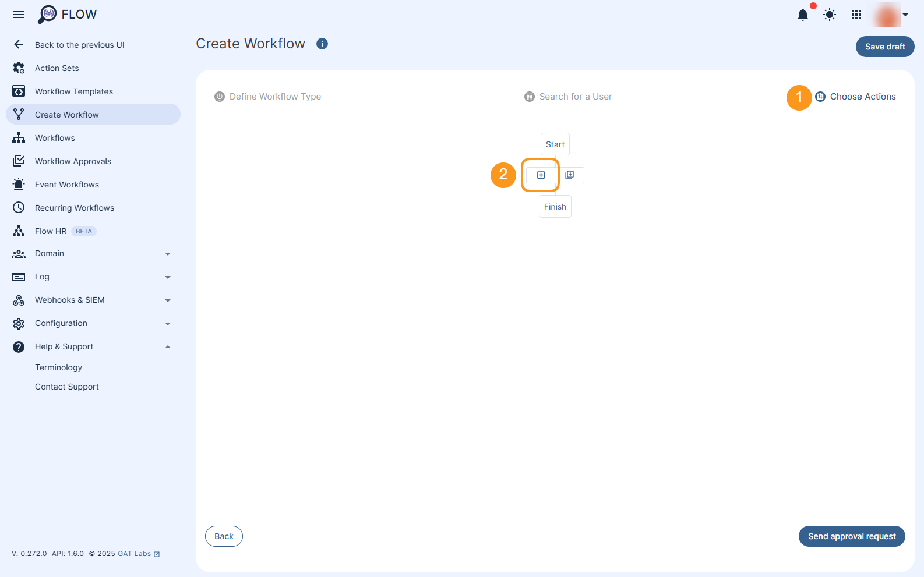Click the Recurring Workflows clock icon
The width and height of the screenshot is (924, 577).
[19, 208]
